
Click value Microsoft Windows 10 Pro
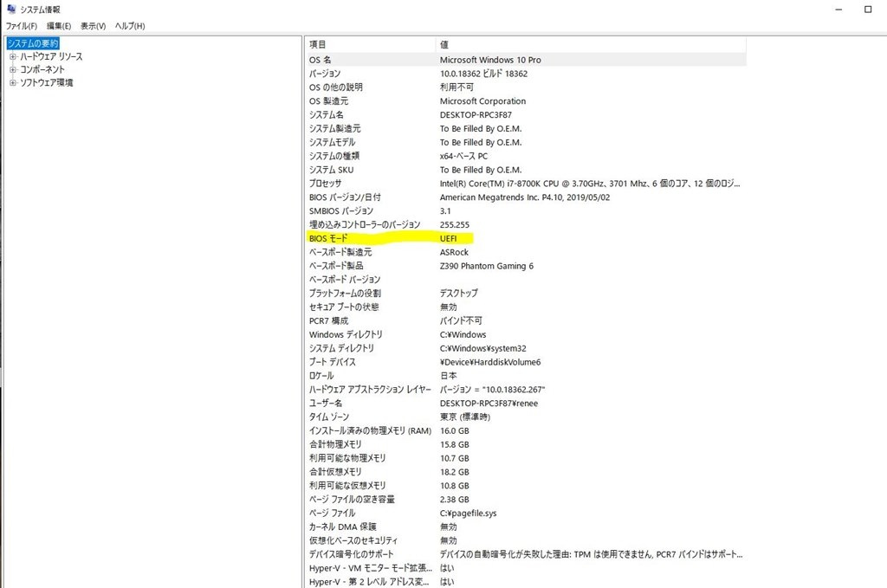point(490,60)
